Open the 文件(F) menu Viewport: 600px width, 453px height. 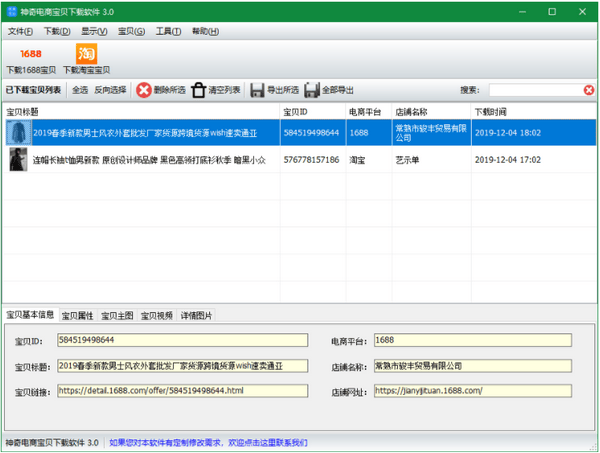21,31
